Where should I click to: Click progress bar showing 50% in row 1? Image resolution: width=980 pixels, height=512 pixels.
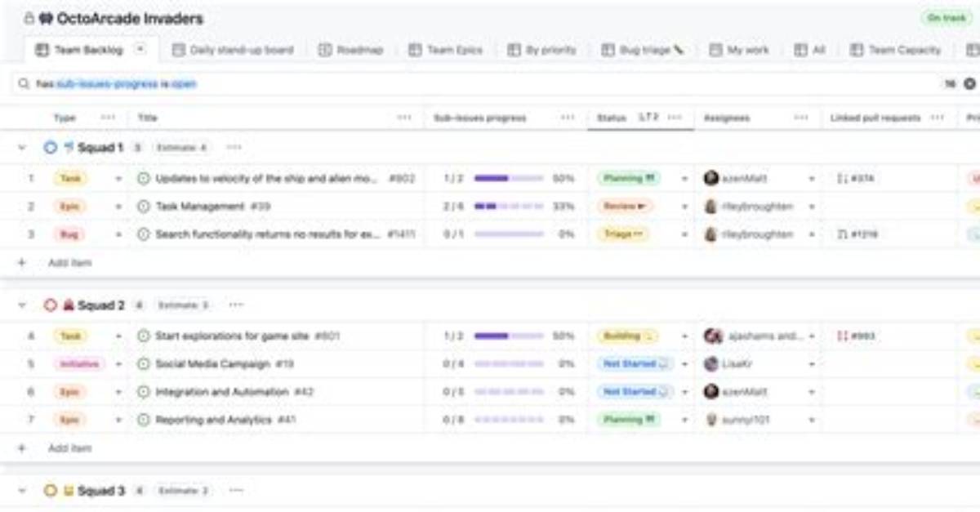(509, 178)
